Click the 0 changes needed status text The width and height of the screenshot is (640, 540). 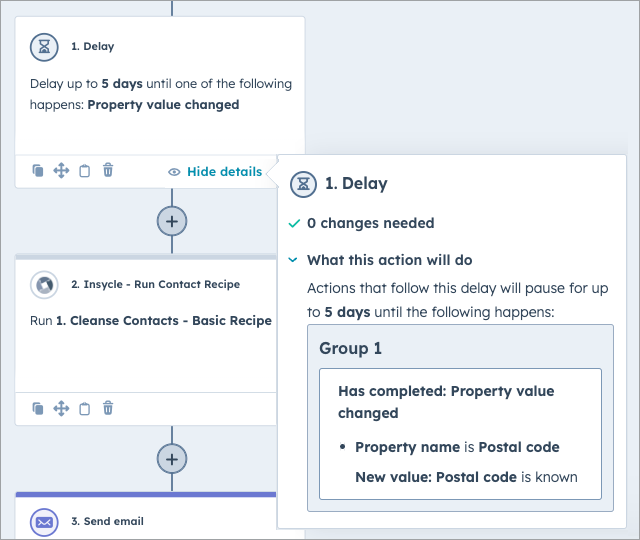(371, 223)
